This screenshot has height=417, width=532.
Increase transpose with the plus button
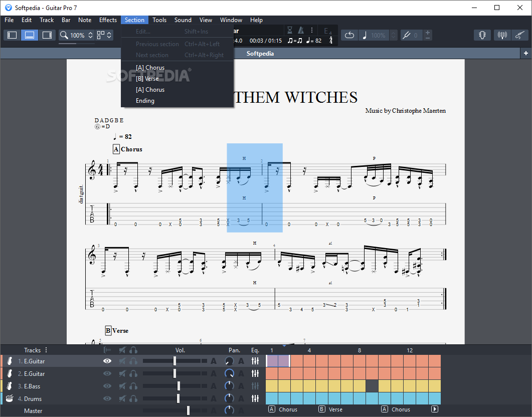pos(428,33)
